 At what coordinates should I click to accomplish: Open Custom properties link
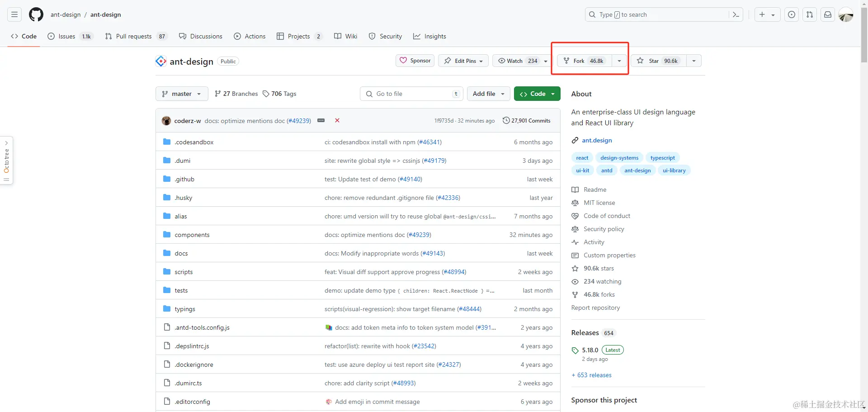pos(609,255)
